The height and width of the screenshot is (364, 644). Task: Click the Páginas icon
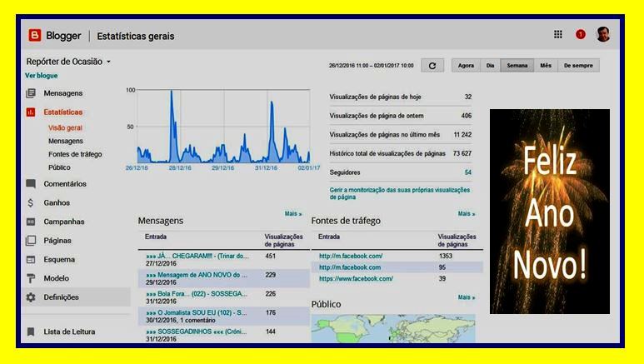[x=31, y=241]
